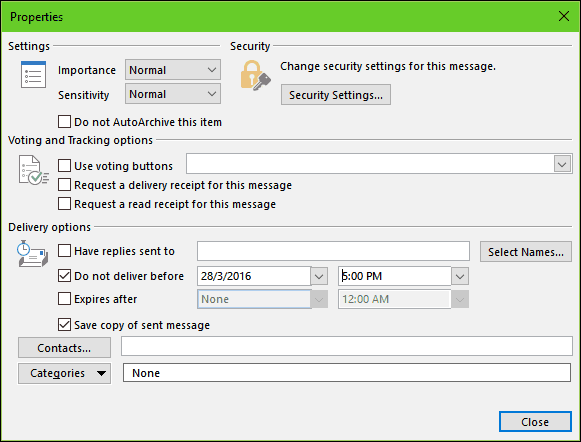Enable Request a delivery receipt for this message

pyautogui.click(x=64, y=185)
